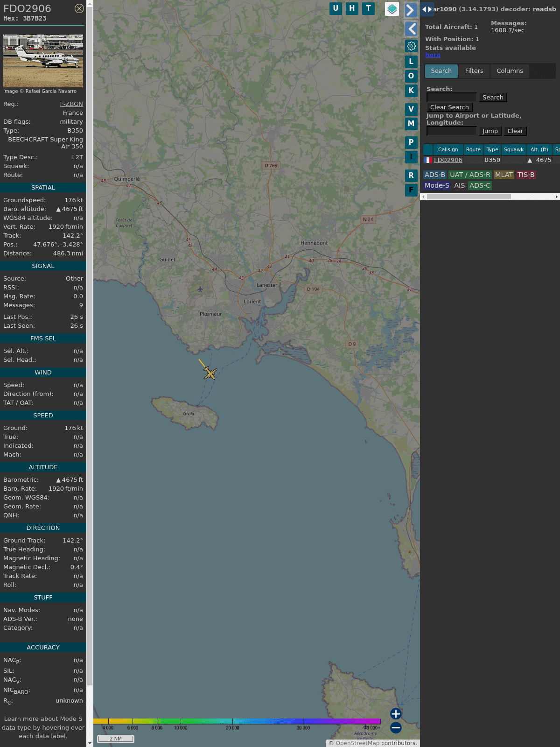The height and width of the screenshot is (747, 560).
Task: Close the FDO2906 aircraft info panel
Action: click(x=79, y=8)
